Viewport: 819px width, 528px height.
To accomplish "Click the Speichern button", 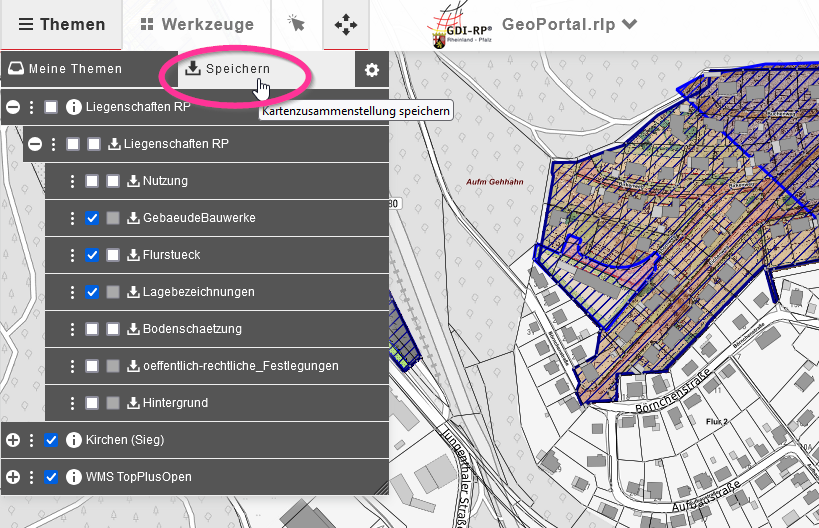I will [x=228, y=69].
